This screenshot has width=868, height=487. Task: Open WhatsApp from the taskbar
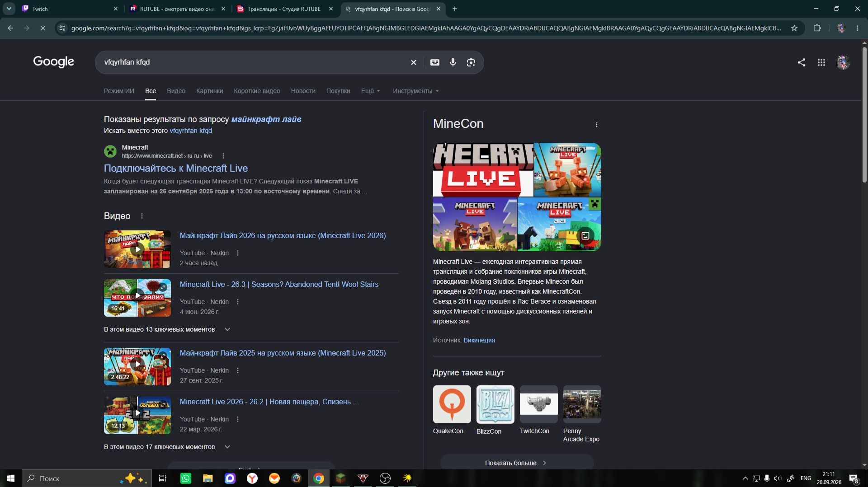[x=185, y=478]
